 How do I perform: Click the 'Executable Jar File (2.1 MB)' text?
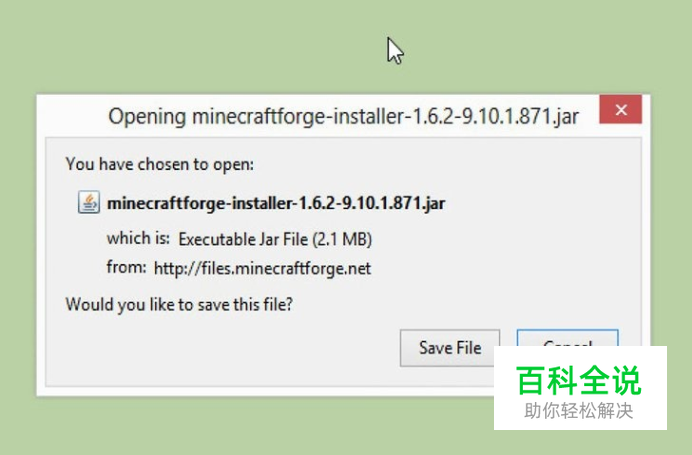(275, 240)
